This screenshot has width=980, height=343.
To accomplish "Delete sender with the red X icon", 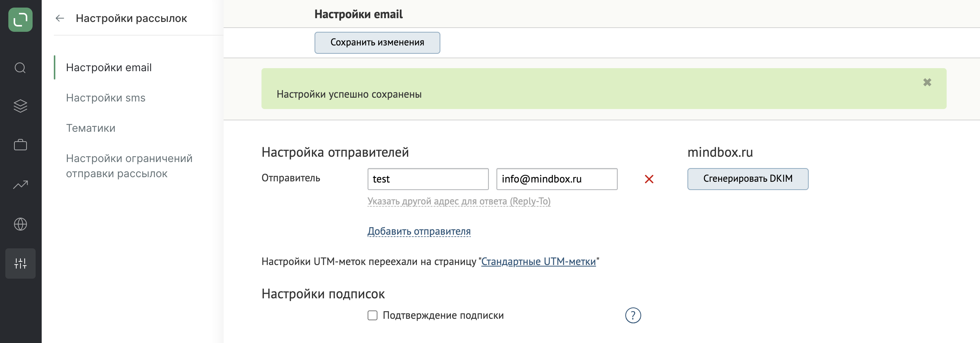I will point(649,179).
